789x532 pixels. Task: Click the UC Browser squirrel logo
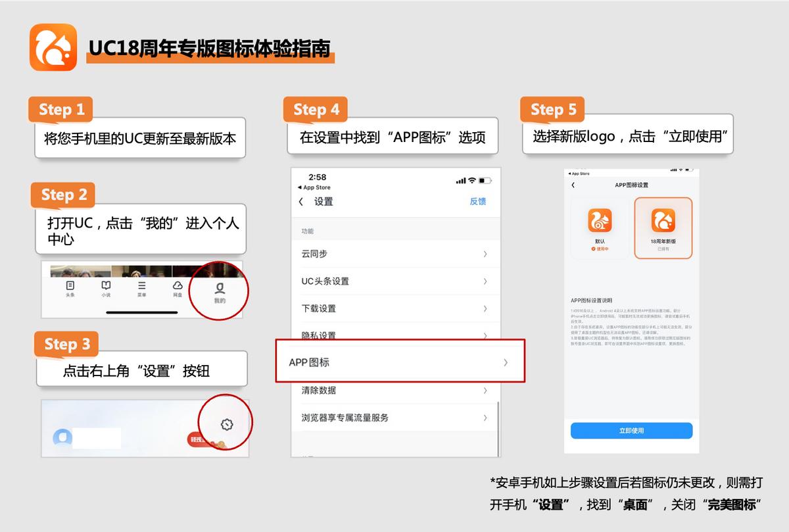[x=53, y=47]
